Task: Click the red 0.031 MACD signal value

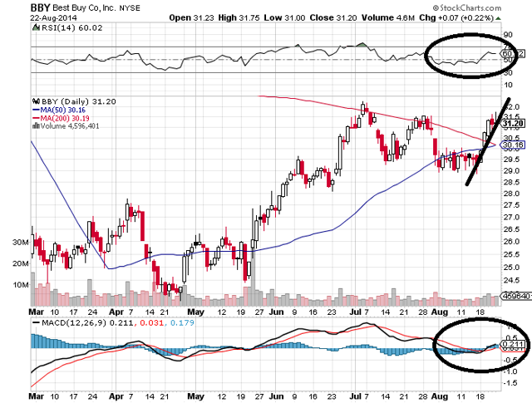Action: (x=151, y=322)
